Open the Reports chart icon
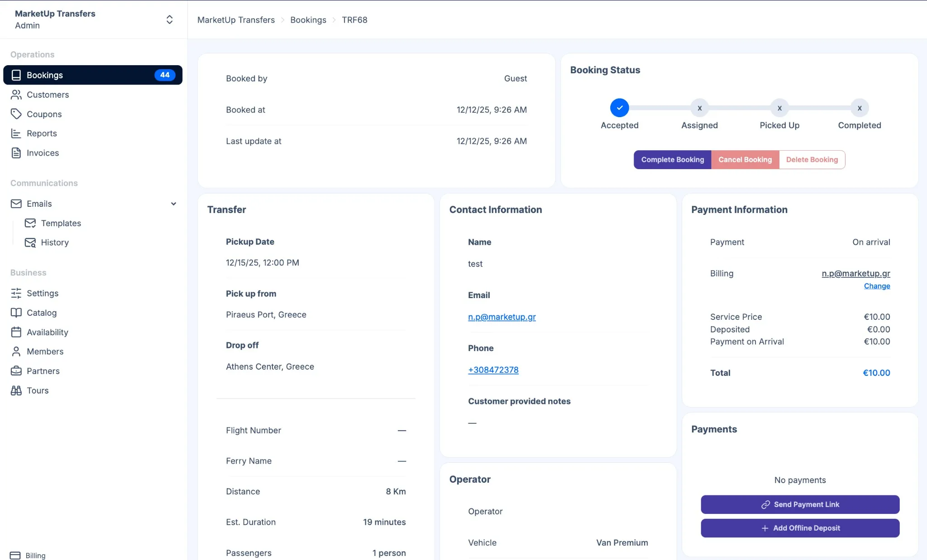The height and width of the screenshot is (560, 927). 16,133
